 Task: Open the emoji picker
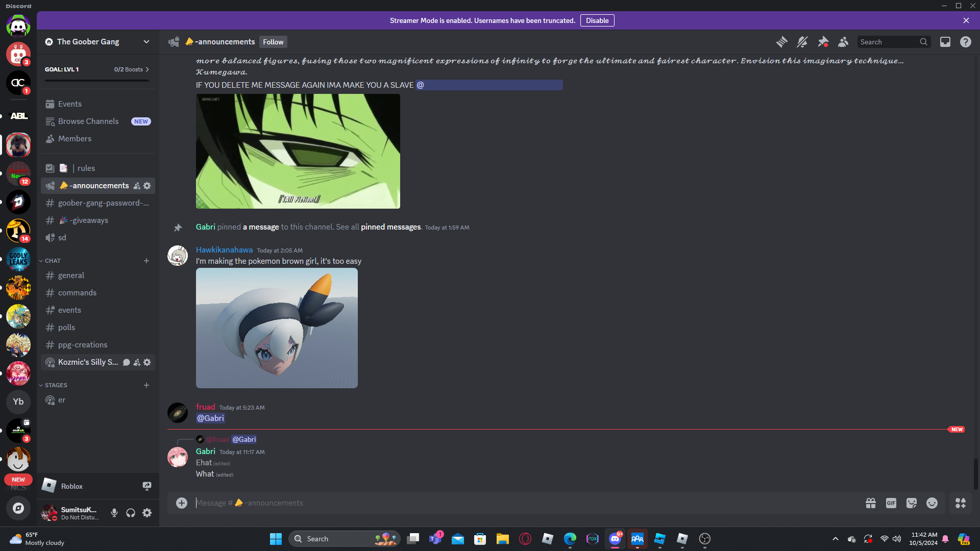(x=932, y=503)
